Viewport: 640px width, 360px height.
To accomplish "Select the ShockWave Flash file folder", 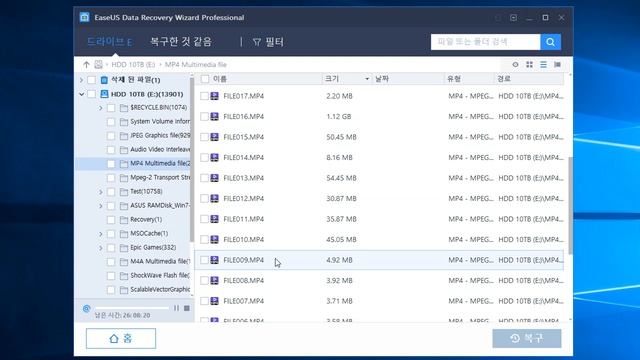I will click(160, 276).
